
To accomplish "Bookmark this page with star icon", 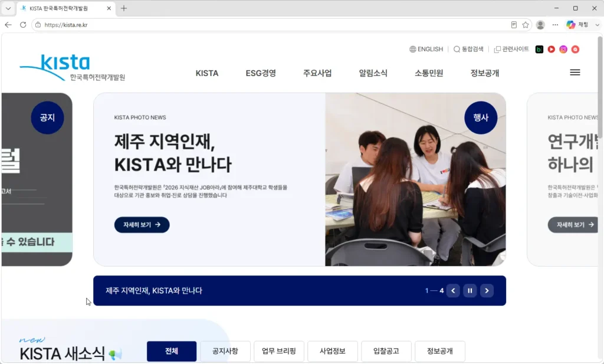I will (x=526, y=25).
